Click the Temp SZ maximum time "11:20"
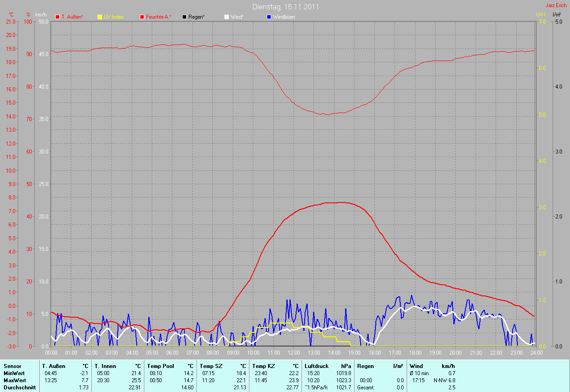 coord(208,380)
